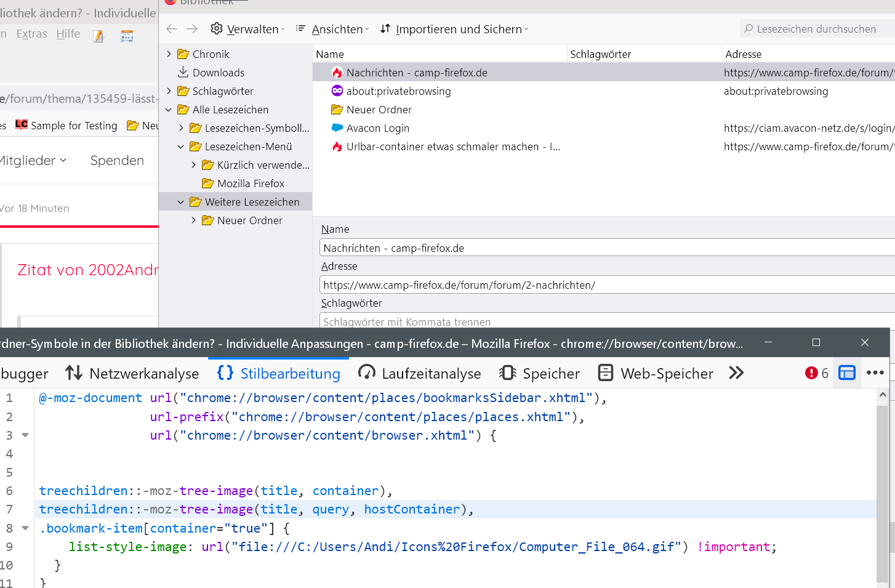The height and width of the screenshot is (588, 895).
Task: Click the Lesezeichen durchsuchen search field
Action: pyautogui.click(x=816, y=29)
